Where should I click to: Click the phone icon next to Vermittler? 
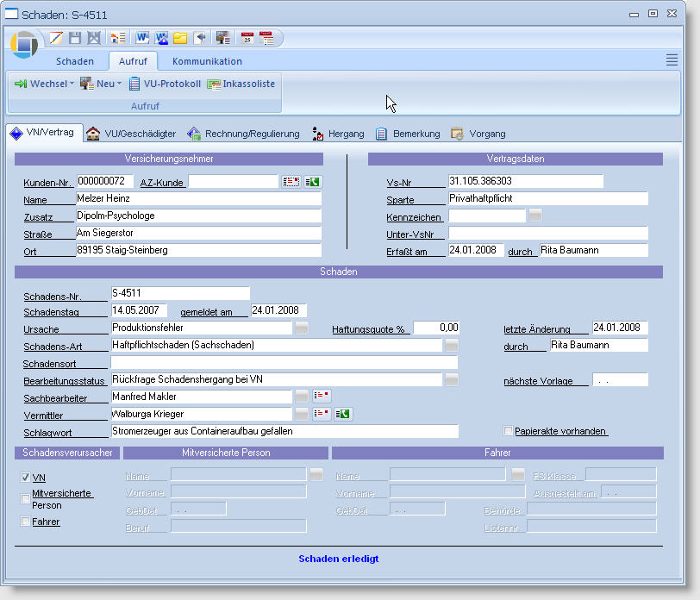[343, 414]
